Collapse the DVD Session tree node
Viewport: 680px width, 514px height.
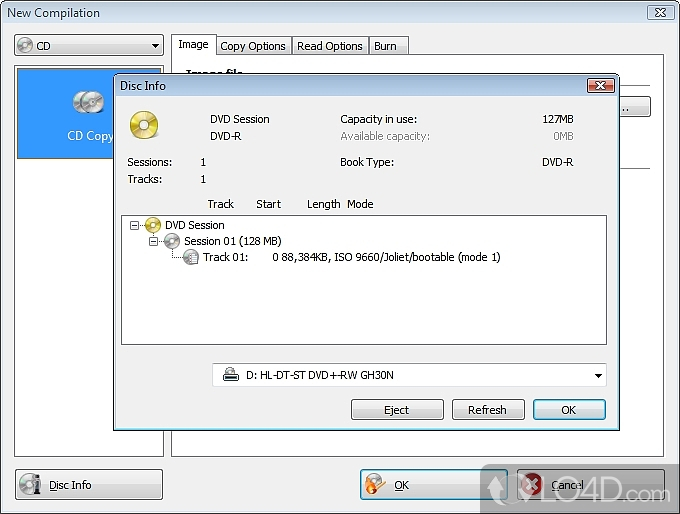134,225
